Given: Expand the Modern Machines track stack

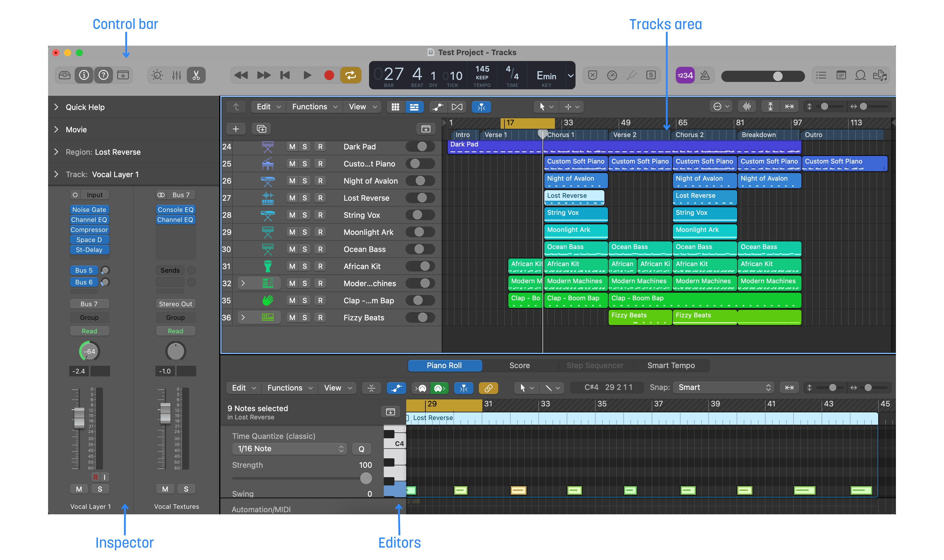Looking at the screenshot, I should coord(243,284).
